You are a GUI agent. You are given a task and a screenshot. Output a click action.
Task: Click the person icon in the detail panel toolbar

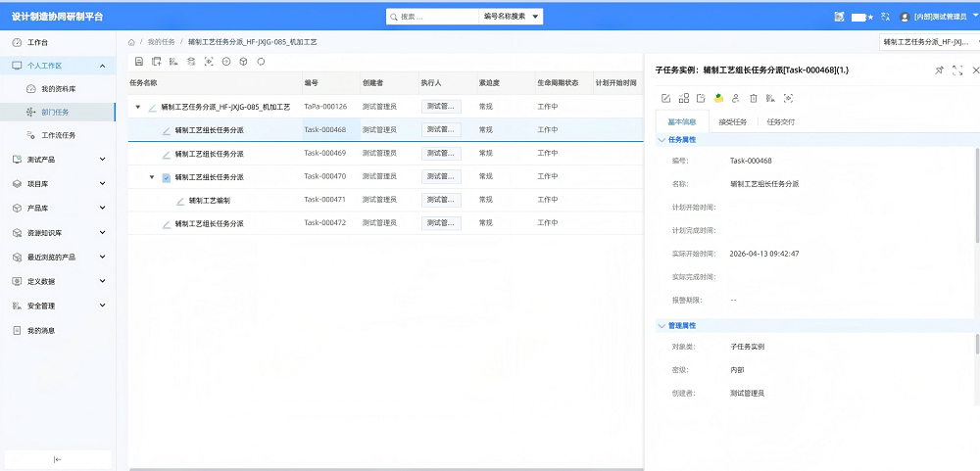736,98
